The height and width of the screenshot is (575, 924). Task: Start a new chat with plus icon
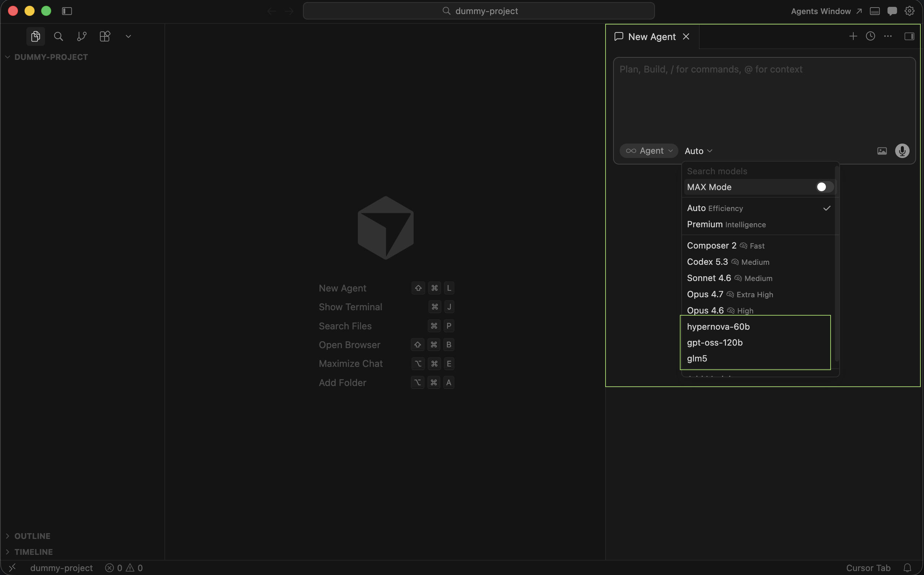click(x=853, y=36)
